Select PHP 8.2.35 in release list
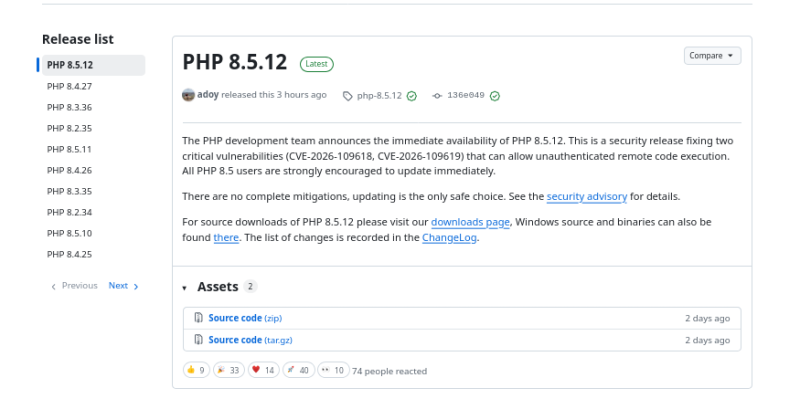Viewport: 800px width, 409px height. tap(69, 128)
